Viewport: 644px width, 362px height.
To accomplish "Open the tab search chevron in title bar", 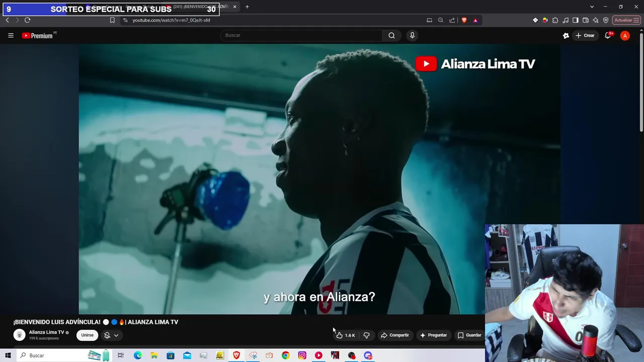I will pyautogui.click(x=592, y=7).
